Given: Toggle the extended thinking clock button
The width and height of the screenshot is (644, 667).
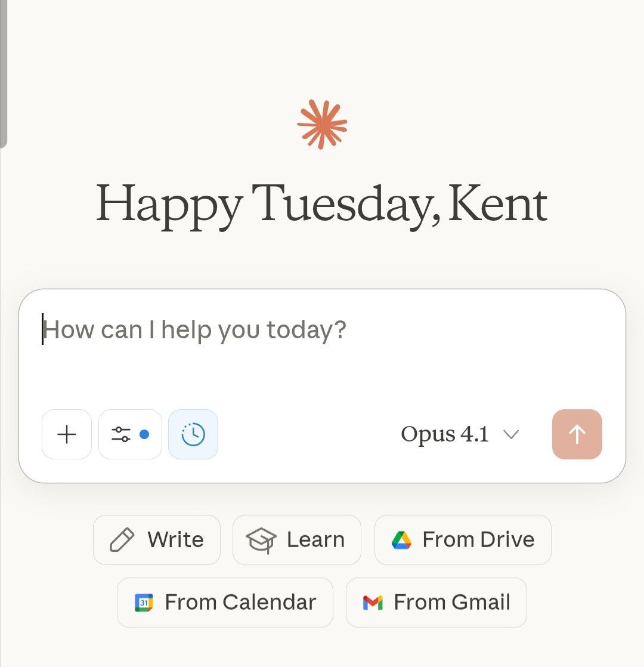Looking at the screenshot, I should [193, 434].
